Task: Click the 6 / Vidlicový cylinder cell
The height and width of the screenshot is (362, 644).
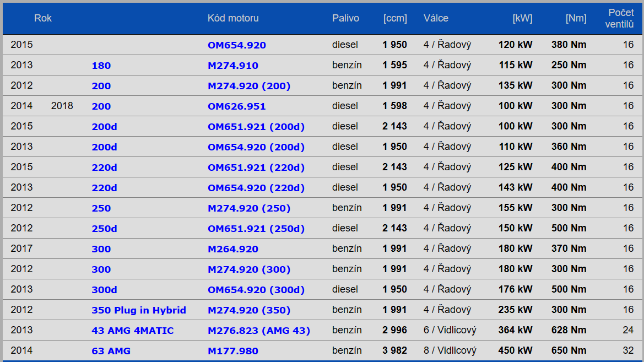Action: point(450,330)
